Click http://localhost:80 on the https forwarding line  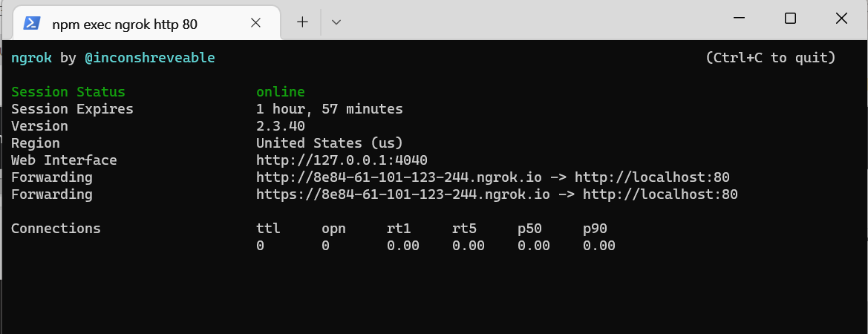[660, 194]
